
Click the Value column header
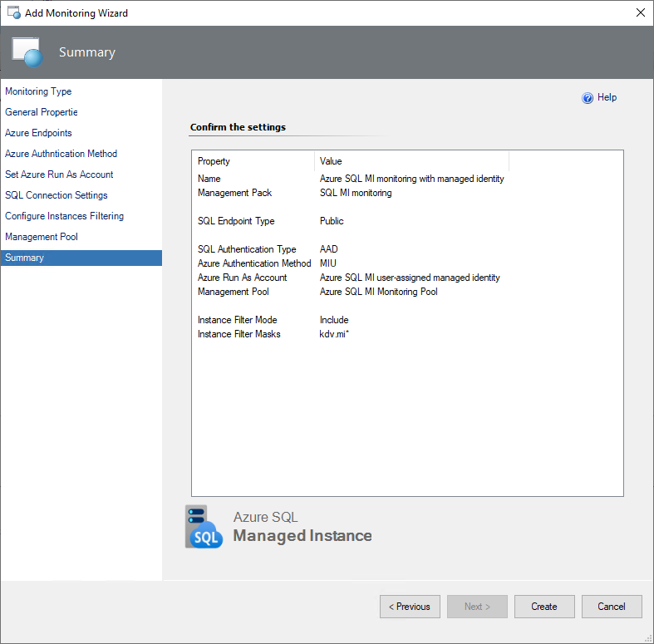411,161
